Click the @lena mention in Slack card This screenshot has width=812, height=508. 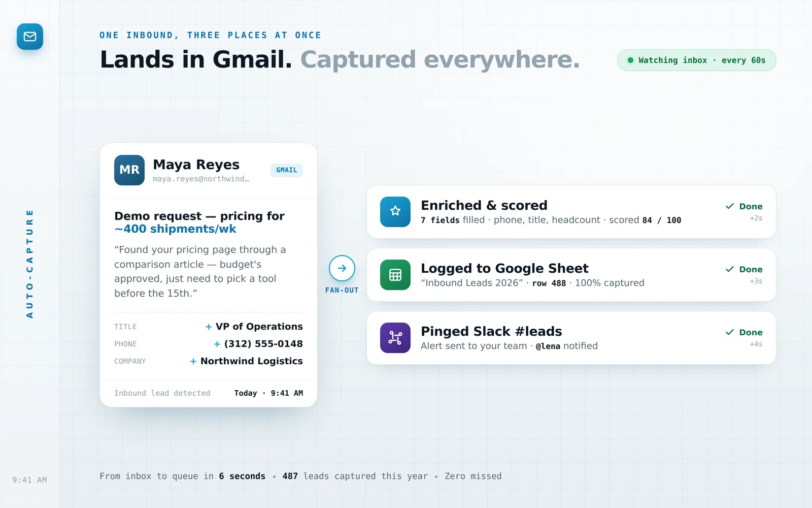[x=548, y=346]
